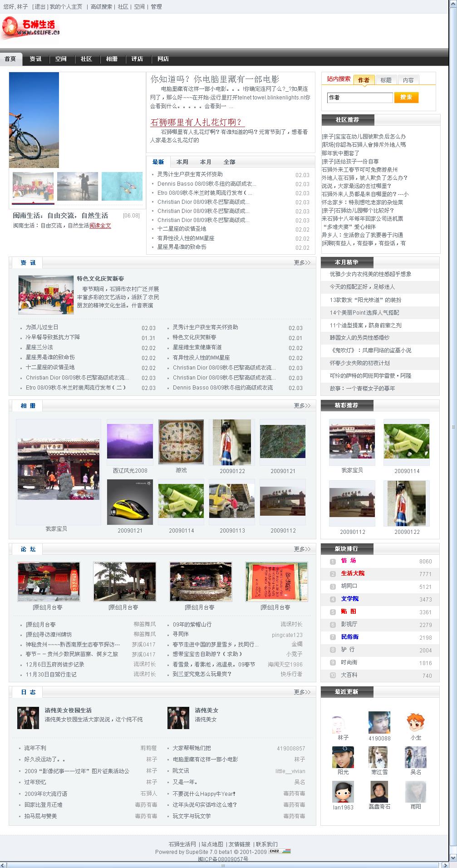Open 特色文化庆贺新春 news image
Screen dimensions: 457x868
pyautogui.click(x=46, y=295)
